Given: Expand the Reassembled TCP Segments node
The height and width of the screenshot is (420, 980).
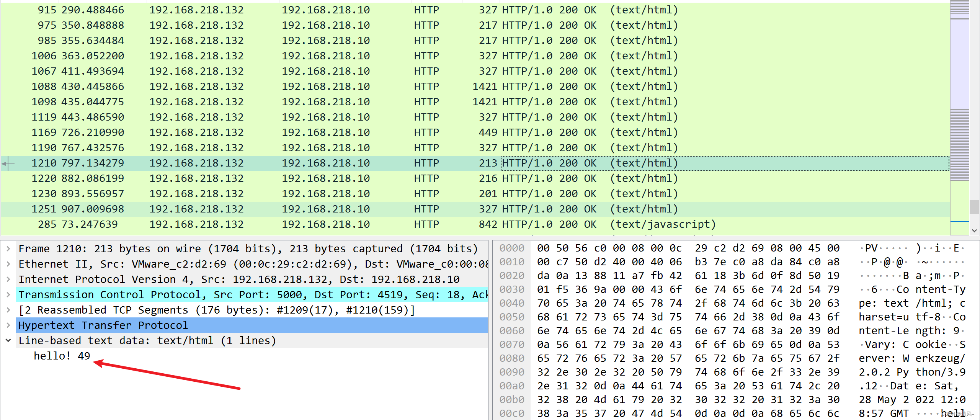Looking at the screenshot, I should tap(8, 310).
